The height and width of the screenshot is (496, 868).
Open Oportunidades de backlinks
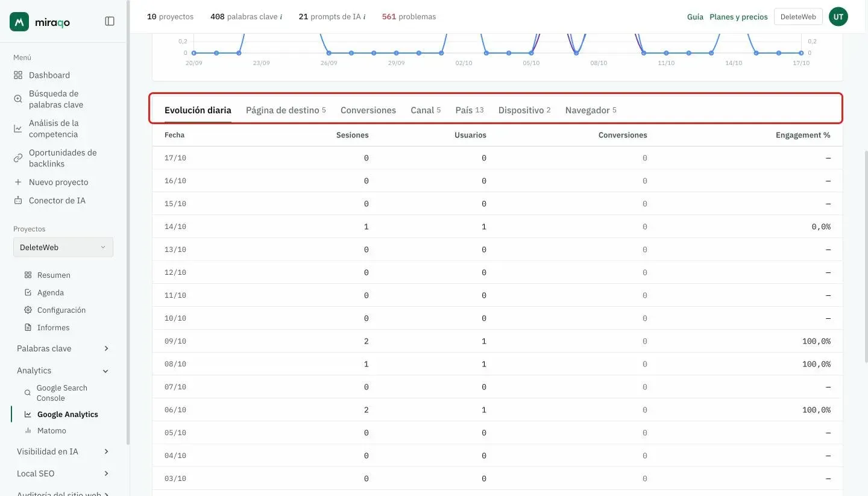coord(63,158)
